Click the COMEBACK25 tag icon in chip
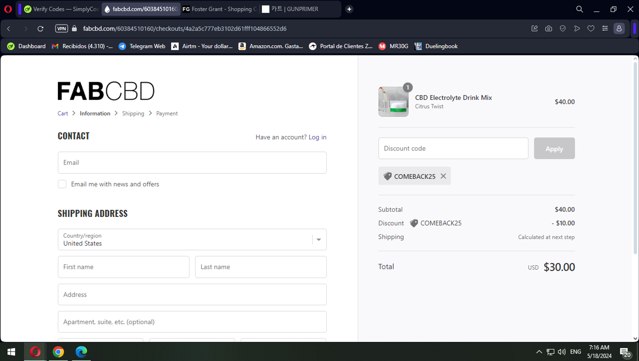 388,176
